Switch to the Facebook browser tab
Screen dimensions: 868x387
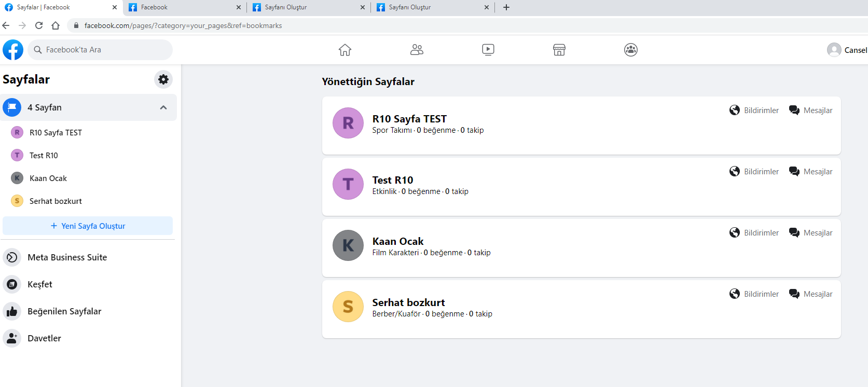click(185, 7)
